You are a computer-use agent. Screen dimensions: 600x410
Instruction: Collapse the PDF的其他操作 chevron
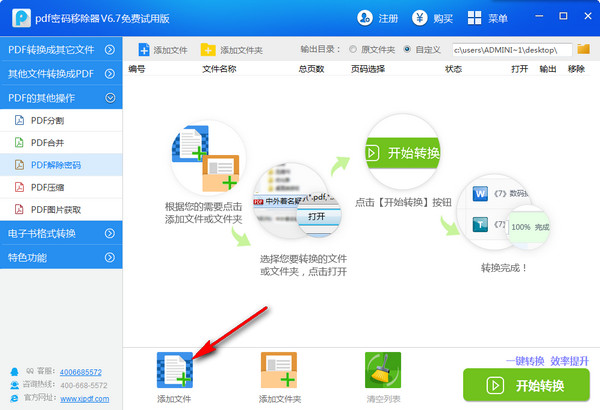click(110, 98)
